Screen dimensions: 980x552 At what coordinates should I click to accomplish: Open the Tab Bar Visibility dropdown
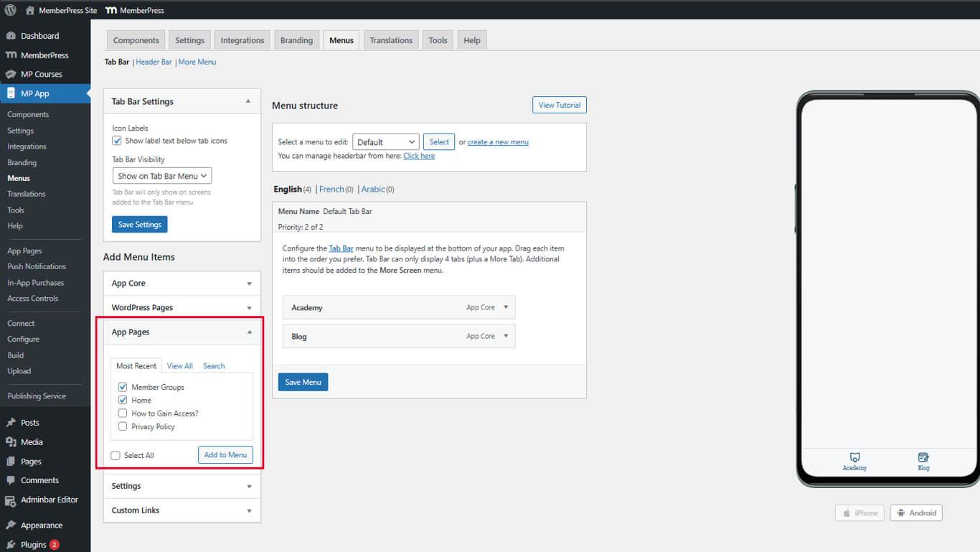pos(162,176)
